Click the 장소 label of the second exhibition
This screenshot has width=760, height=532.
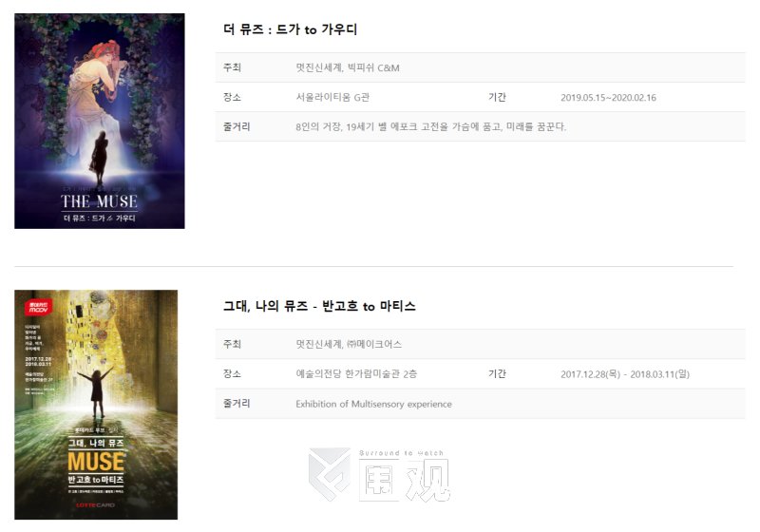pyautogui.click(x=232, y=374)
